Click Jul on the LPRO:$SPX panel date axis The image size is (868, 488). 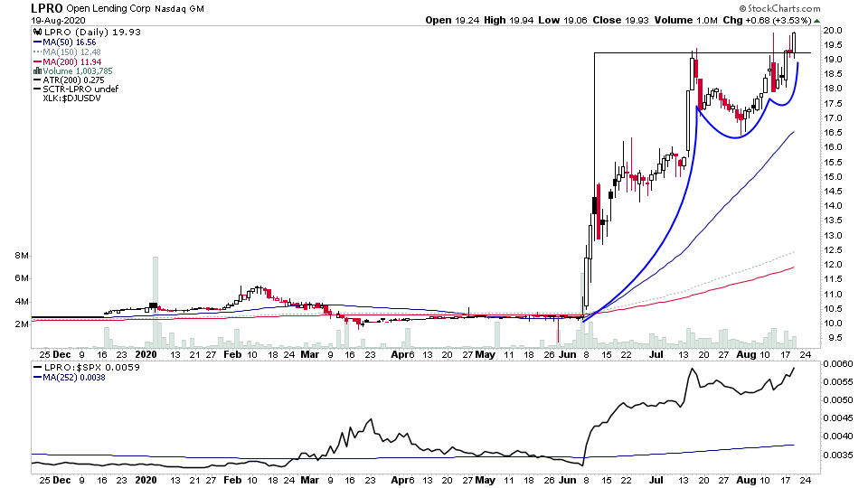coord(656,480)
